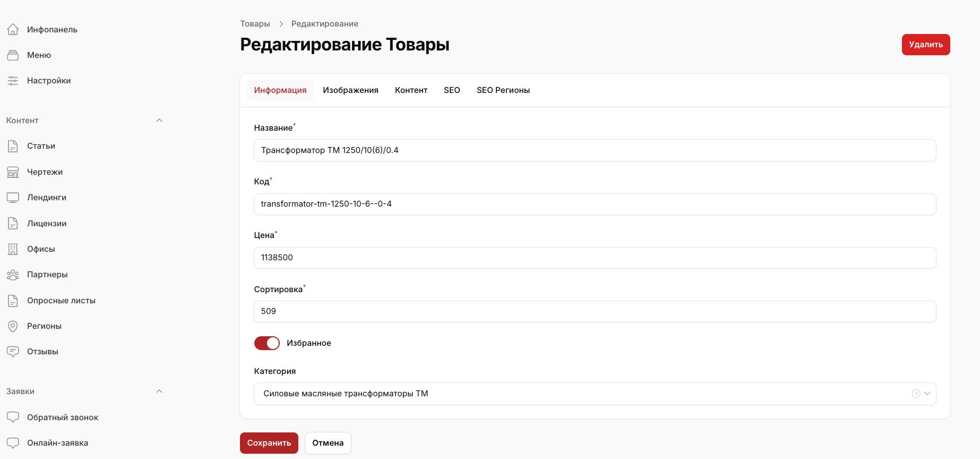Go to Товары breadcrumb link
The width and height of the screenshot is (980, 459).
255,24
